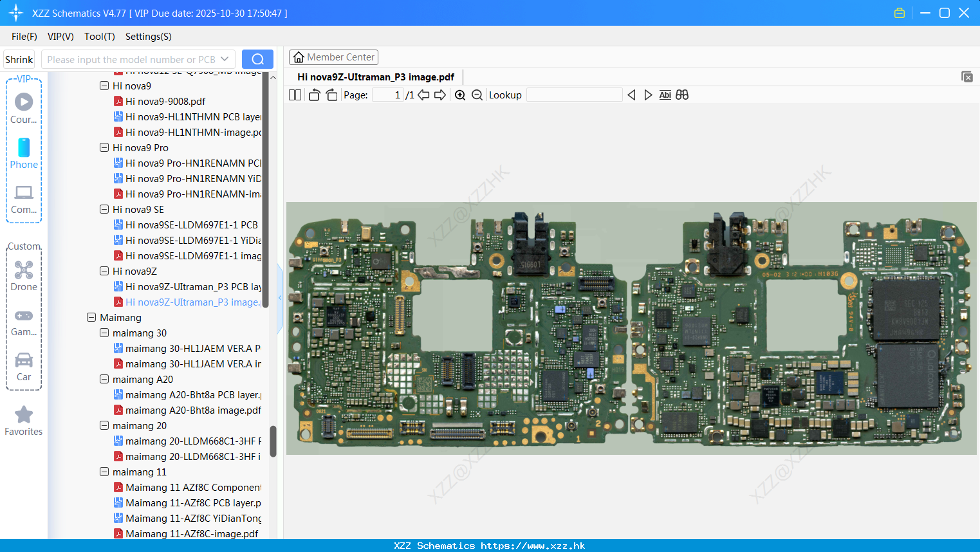Click home icon in Member Center
Screen dimensions: 980x552
click(299, 57)
